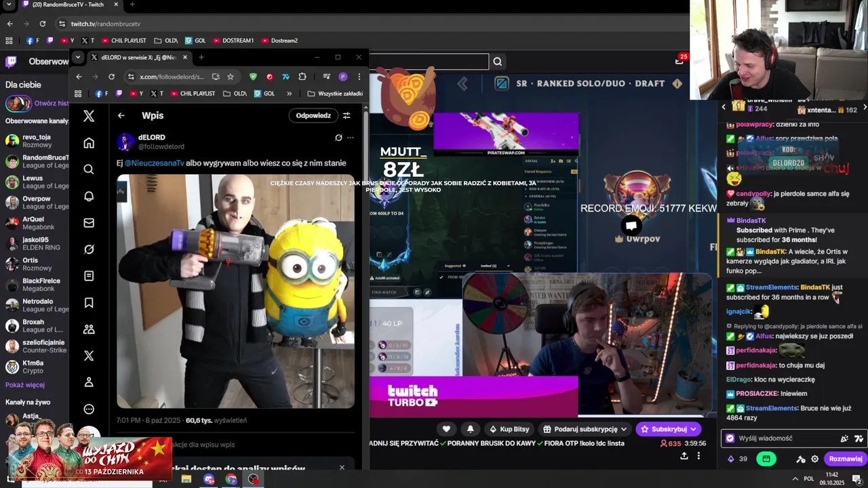The height and width of the screenshot is (488, 868).
Task: Click Odpowiedz reply button
Action: 313,115
